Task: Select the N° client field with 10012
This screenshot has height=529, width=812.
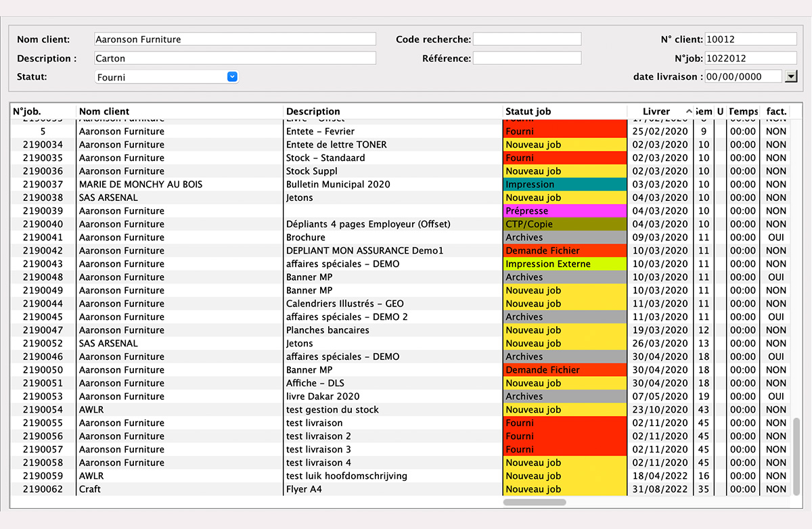Action: point(750,39)
